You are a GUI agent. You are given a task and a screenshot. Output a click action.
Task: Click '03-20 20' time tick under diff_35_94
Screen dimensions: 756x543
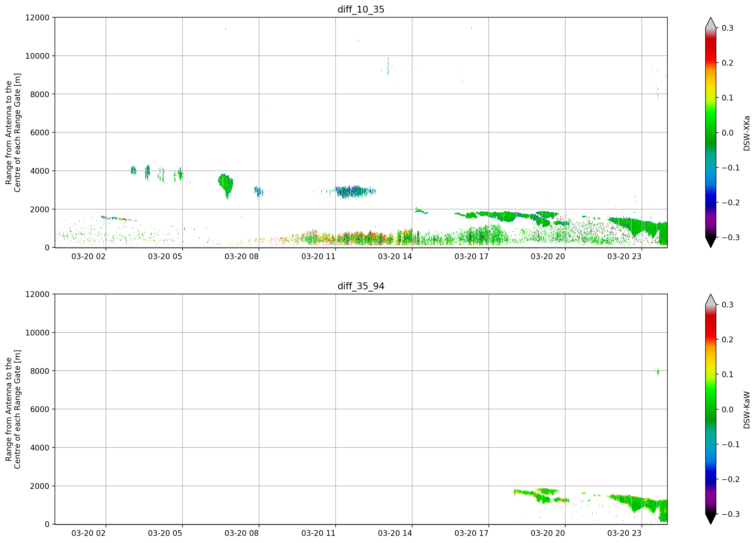click(548, 533)
